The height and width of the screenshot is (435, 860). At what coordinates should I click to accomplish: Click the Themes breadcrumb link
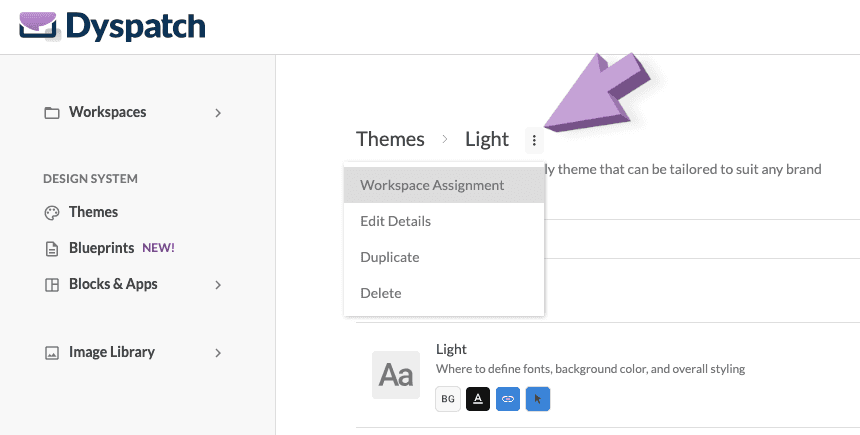[x=391, y=139]
